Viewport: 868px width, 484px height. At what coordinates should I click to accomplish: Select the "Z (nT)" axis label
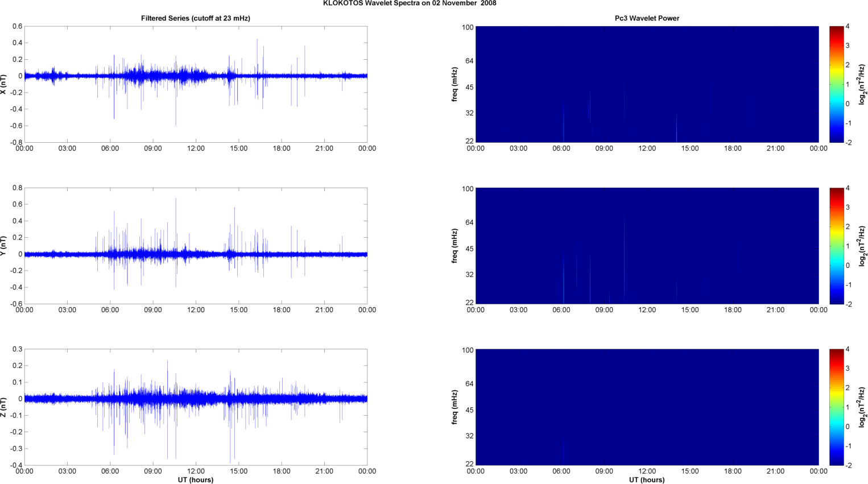point(3,407)
